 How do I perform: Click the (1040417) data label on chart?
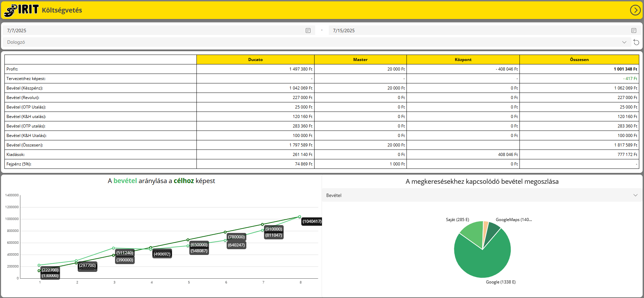click(311, 221)
